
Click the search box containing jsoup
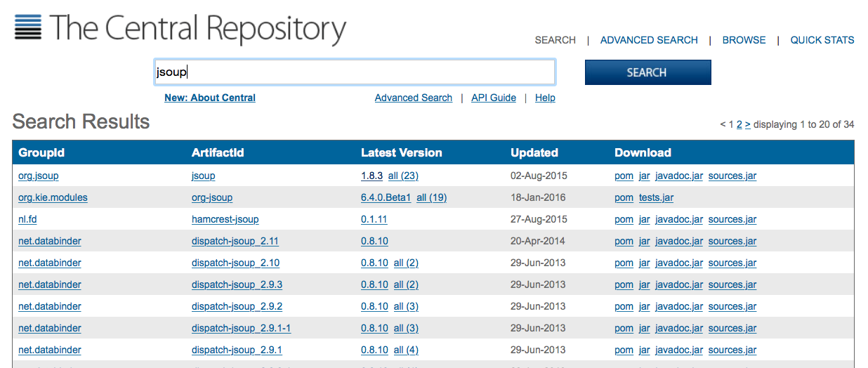(x=355, y=72)
